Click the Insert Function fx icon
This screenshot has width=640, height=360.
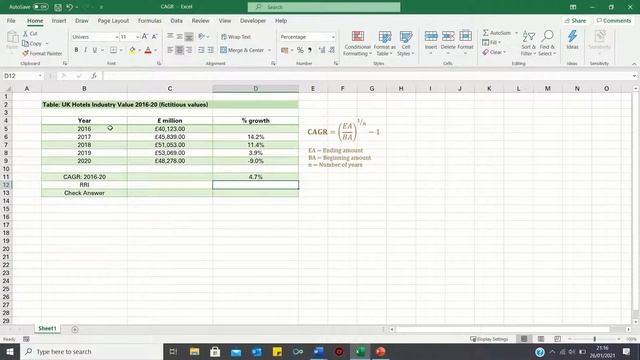tap(94, 76)
